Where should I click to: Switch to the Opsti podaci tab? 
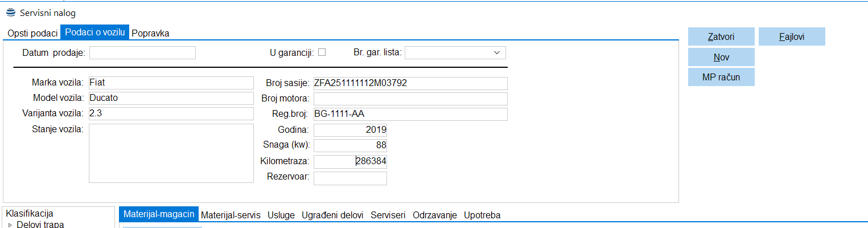tap(32, 33)
